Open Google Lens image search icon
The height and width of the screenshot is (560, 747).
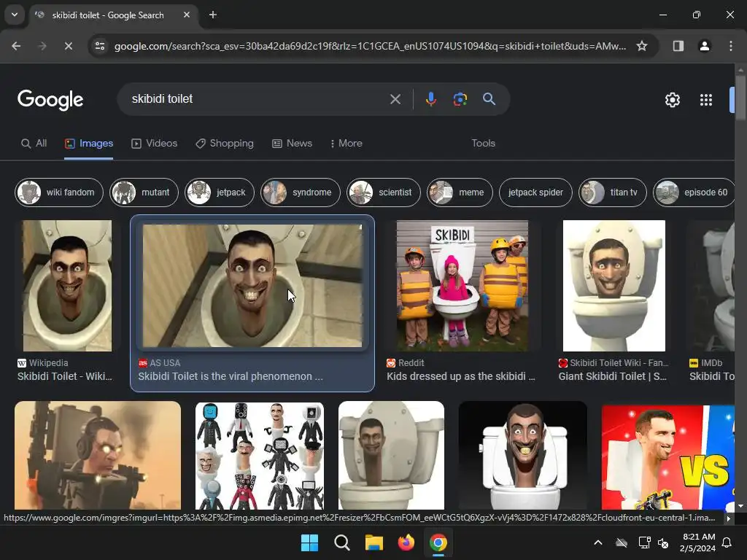(x=460, y=99)
